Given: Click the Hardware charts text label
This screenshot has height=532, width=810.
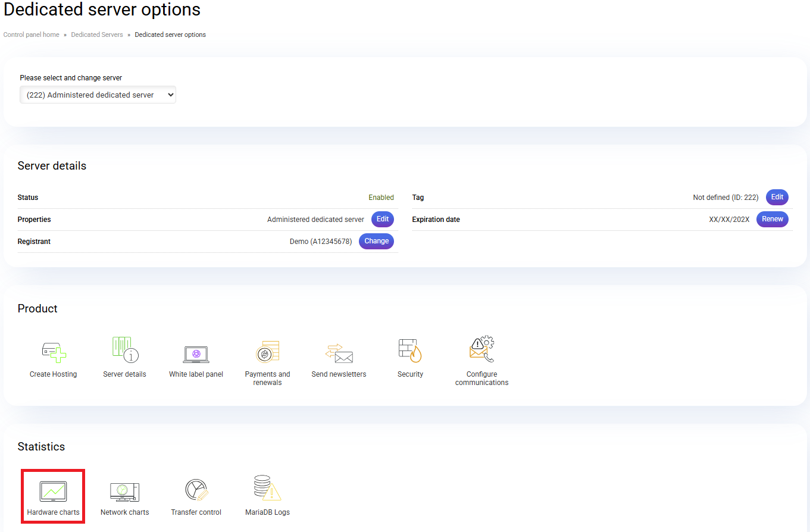Looking at the screenshot, I should click(x=53, y=512).
